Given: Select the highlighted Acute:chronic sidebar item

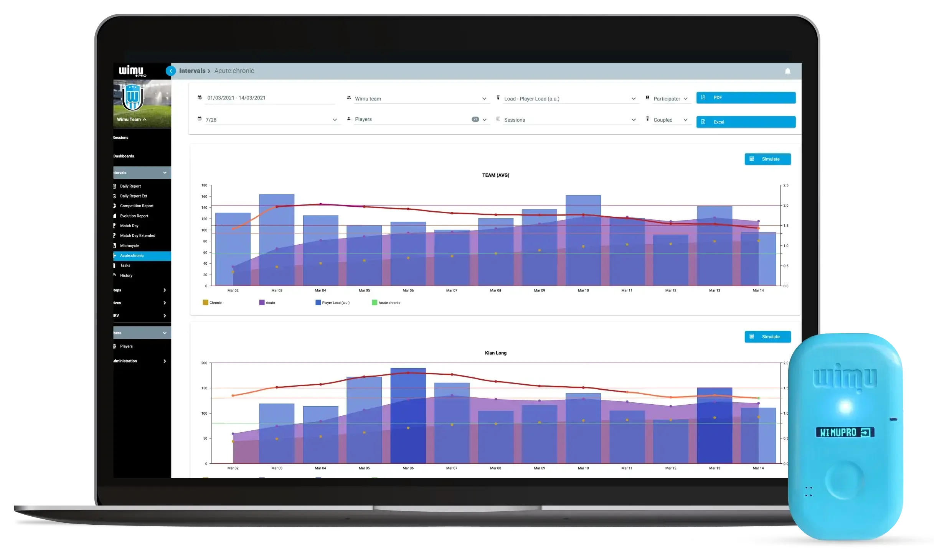Looking at the screenshot, I should click(x=142, y=256).
